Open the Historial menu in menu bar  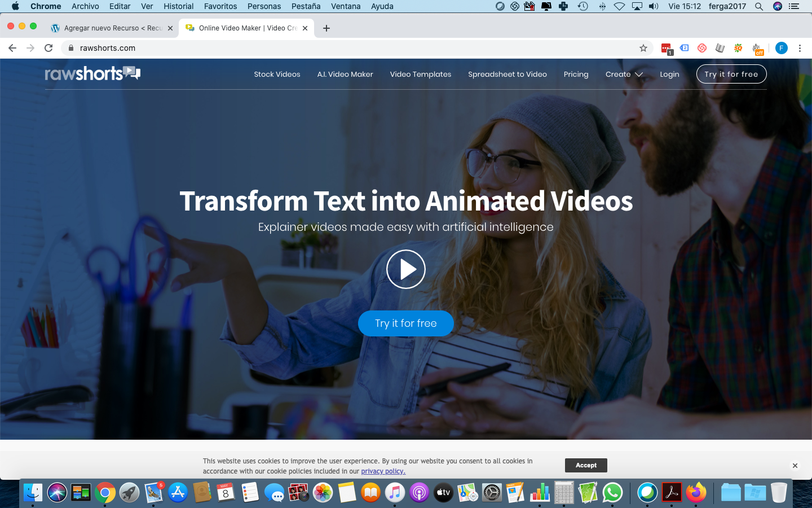pyautogui.click(x=178, y=6)
